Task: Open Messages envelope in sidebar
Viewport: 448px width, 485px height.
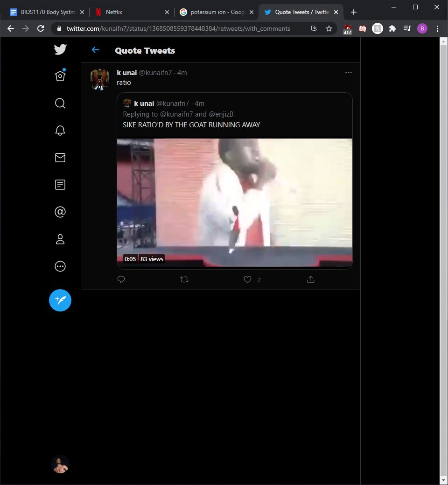Action: tap(60, 158)
